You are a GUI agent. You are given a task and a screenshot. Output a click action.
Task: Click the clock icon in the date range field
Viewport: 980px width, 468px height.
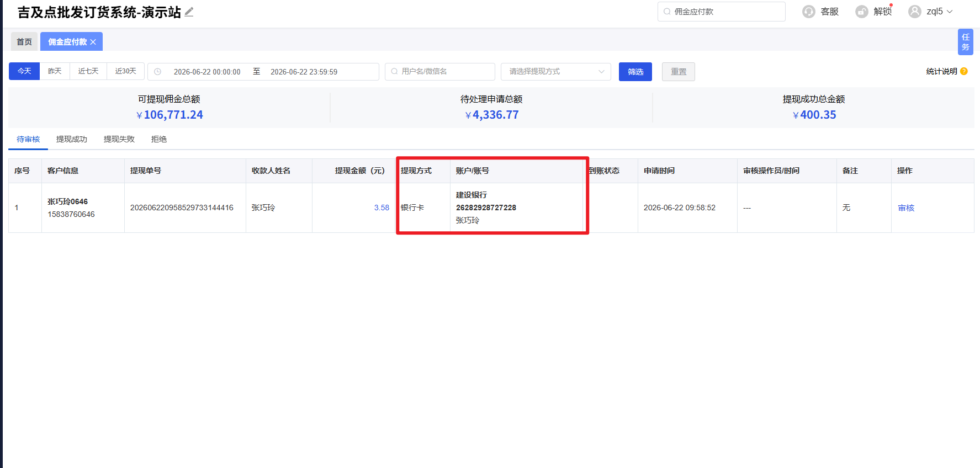click(157, 72)
